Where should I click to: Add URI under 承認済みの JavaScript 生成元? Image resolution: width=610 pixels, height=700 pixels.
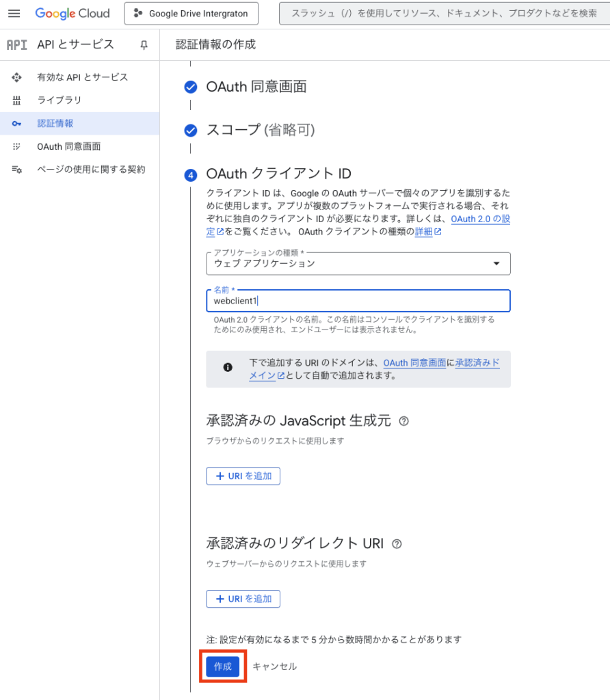(x=243, y=476)
